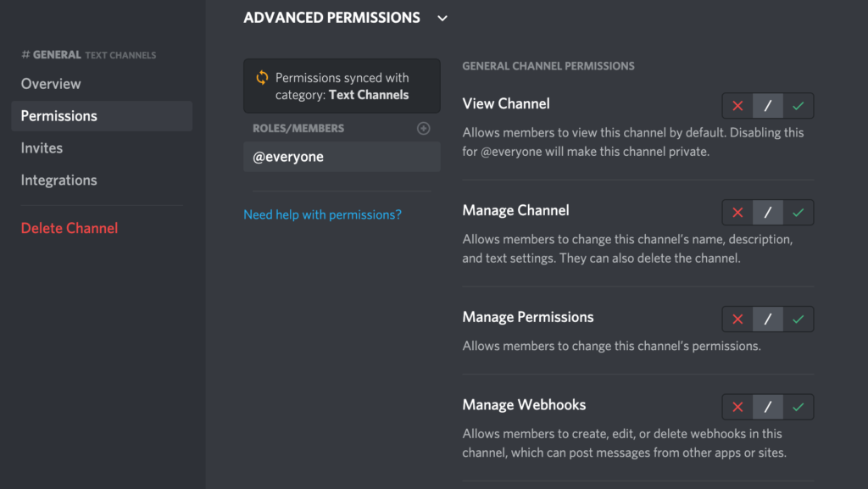Deny View Channel with red X
868x489 pixels.
coord(737,106)
